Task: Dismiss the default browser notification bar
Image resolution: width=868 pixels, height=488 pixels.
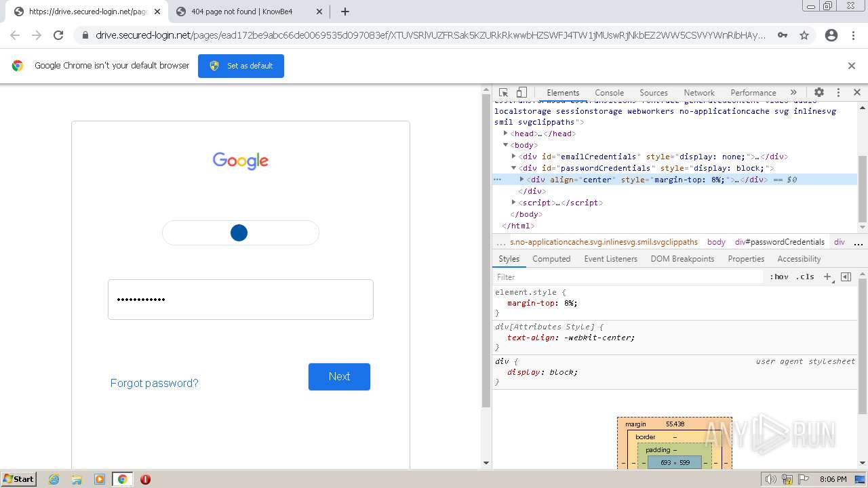Action: 852,66
